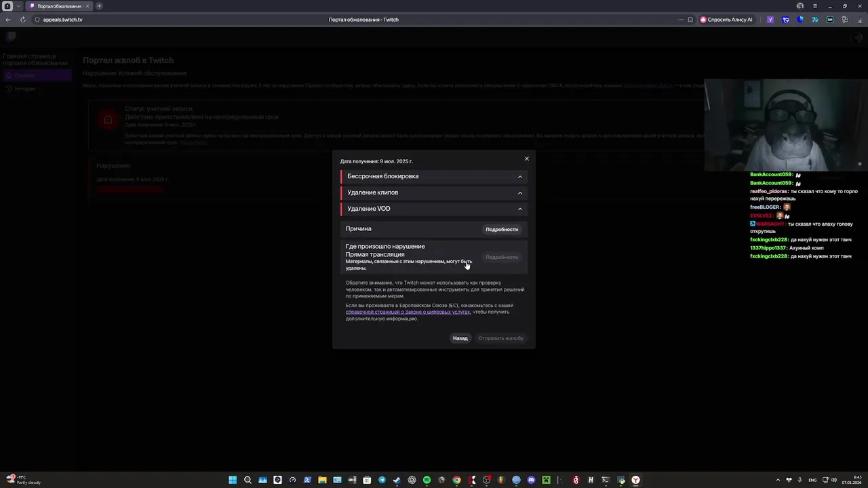
Task: Expand the Удаление клипов section
Action: coord(434,192)
